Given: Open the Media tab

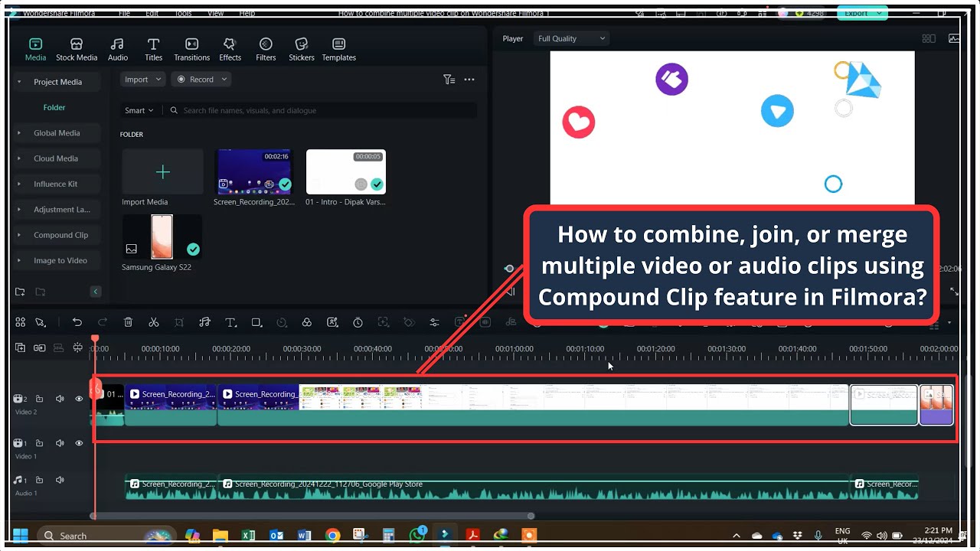Looking at the screenshot, I should point(35,50).
